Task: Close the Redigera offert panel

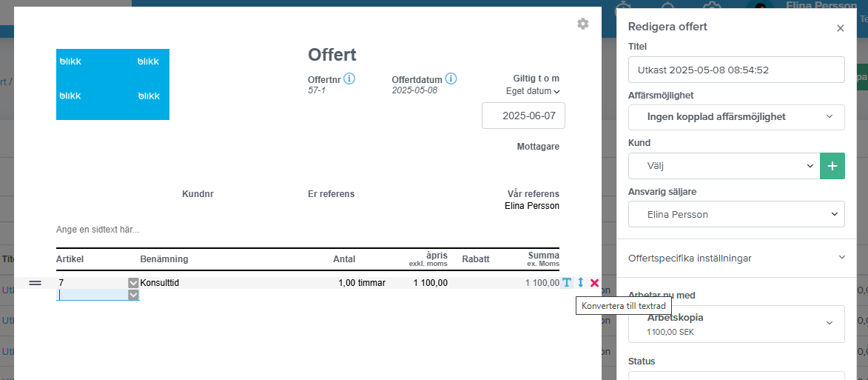Action: (x=840, y=28)
